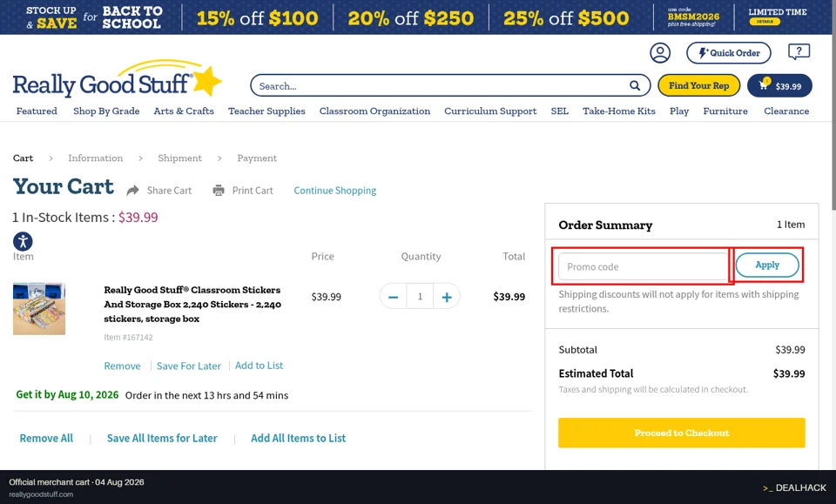The width and height of the screenshot is (836, 504).
Task: Open the Classroom Stickers product title
Action: [192, 304]
